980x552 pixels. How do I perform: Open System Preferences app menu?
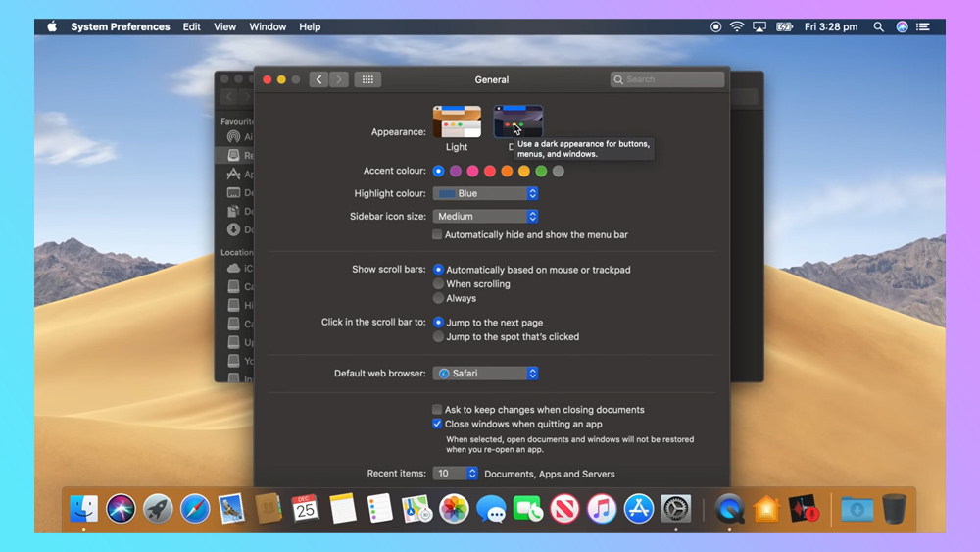tap(120, 26)
